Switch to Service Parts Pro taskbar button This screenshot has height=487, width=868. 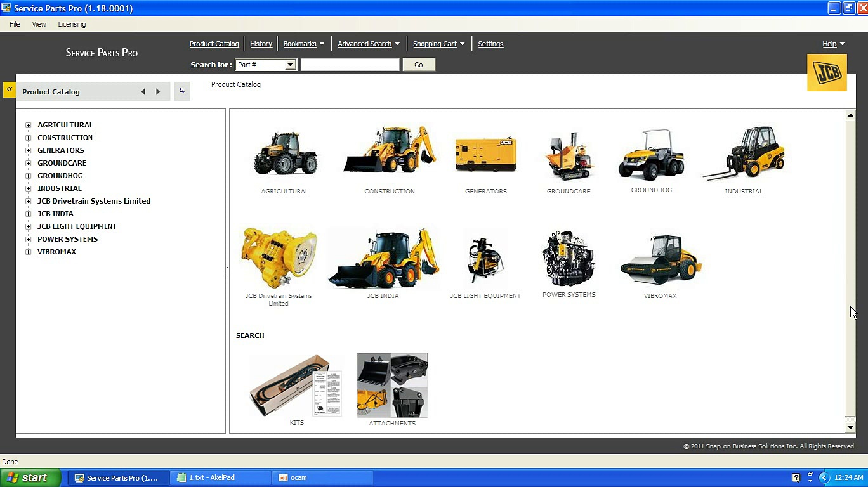coord(119,478)
